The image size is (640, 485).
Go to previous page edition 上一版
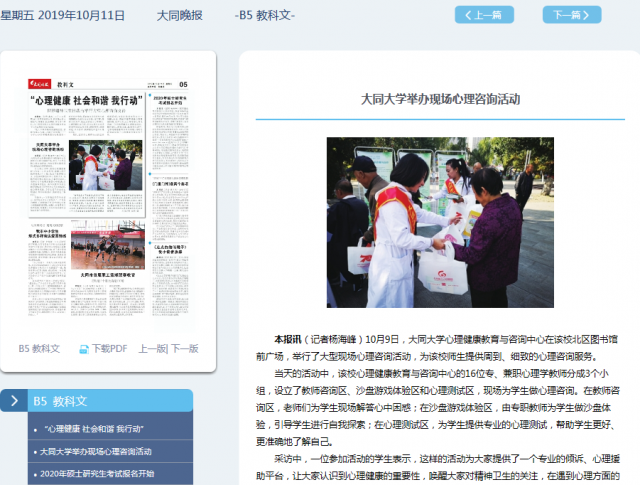click(x=152, y=349)
